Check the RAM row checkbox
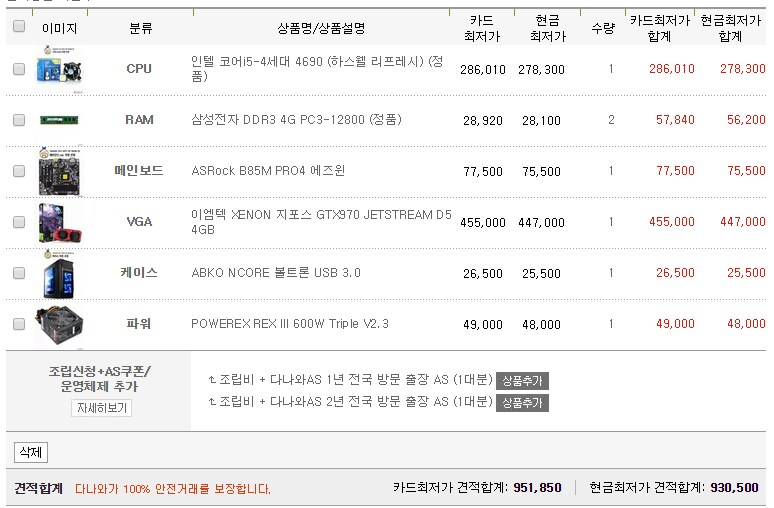Image resolution: width=774 pixels, height=508 pixels. 19,120
